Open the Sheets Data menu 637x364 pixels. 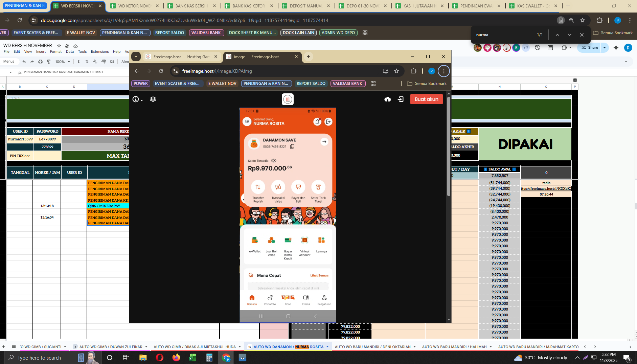[x=70, y=52]
